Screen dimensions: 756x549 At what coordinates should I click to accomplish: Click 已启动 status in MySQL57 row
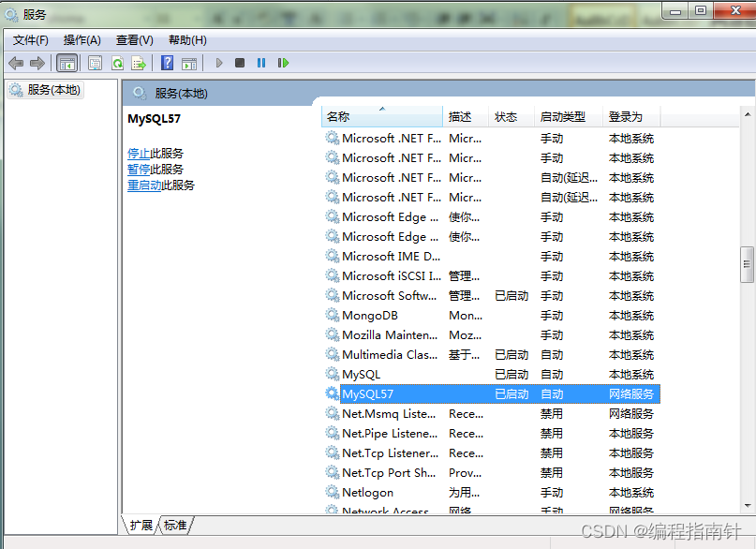[511, 393]
